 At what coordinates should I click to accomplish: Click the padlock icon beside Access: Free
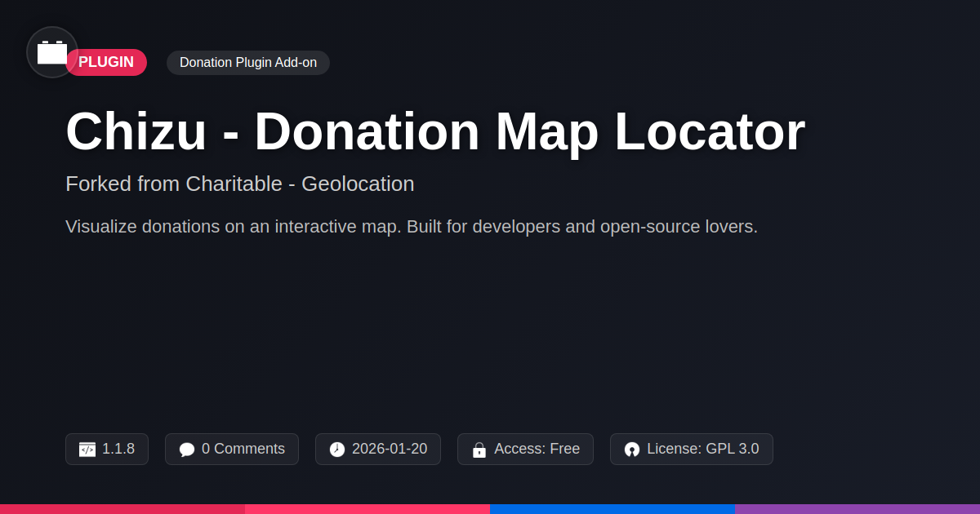click(479, 450)
